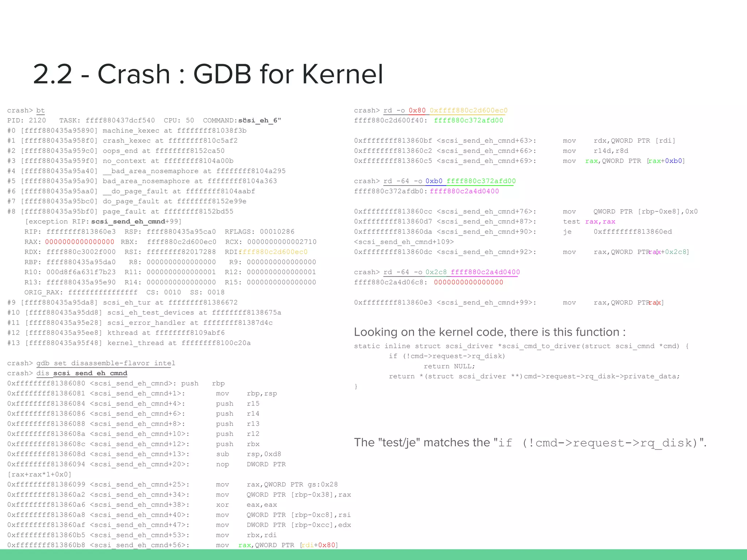Click 'Looking on the kernel code' sentence
Image resolution: width=747 pixels, height=560 pixels.
(490, 332)
